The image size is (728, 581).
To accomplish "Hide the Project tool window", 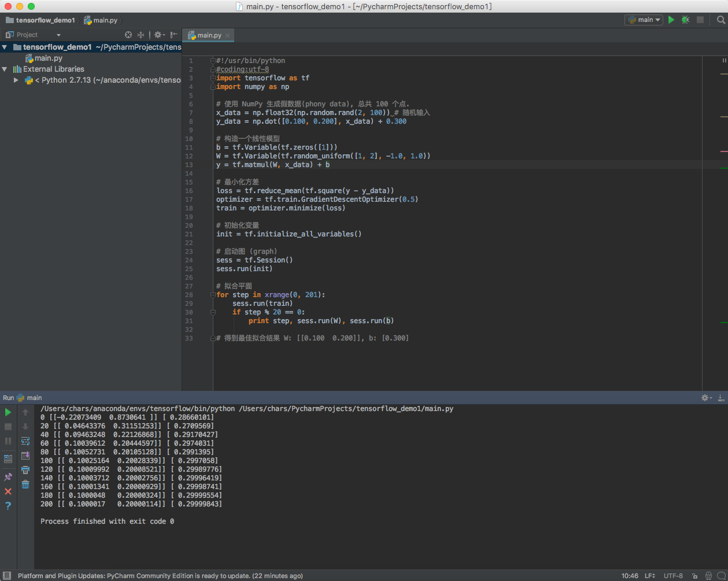I will [x=174, y=35].
